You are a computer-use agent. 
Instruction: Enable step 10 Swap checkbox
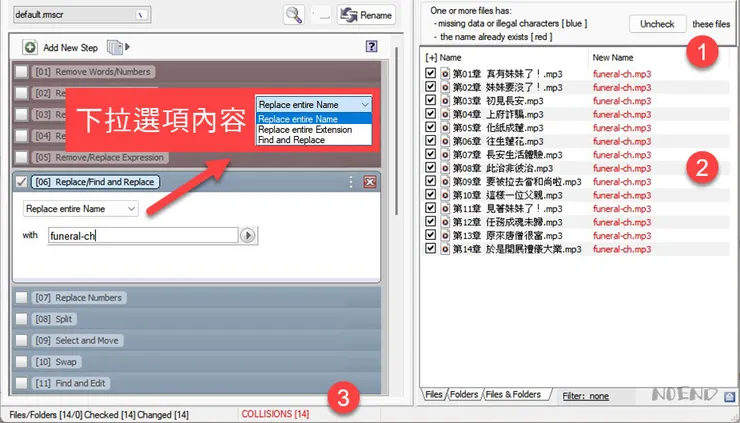point(21,362)
